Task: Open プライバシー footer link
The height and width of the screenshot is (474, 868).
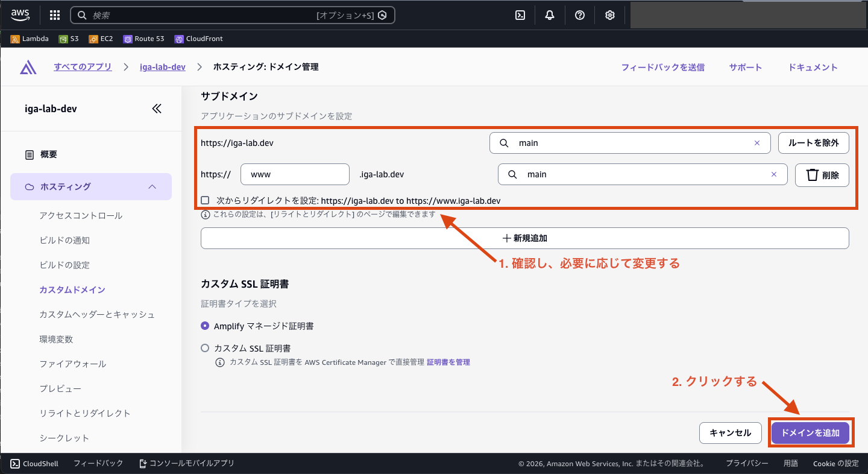Action: point(747,464)
